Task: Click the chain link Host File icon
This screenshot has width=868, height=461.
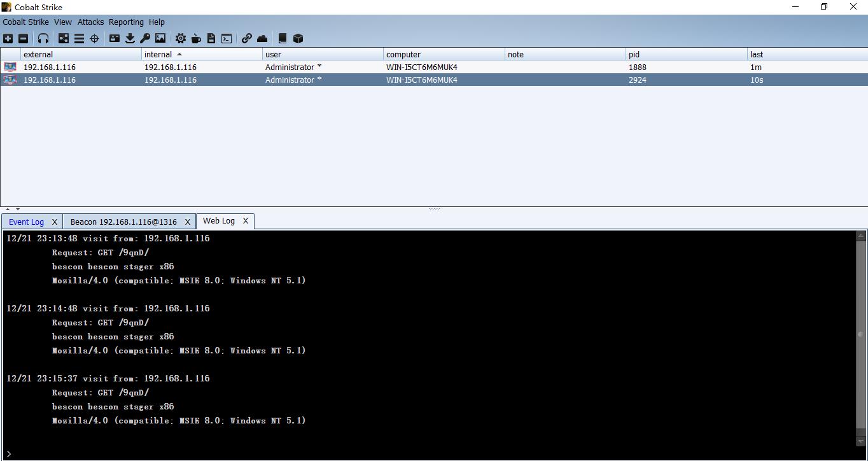Action: (x=247, y=39)
